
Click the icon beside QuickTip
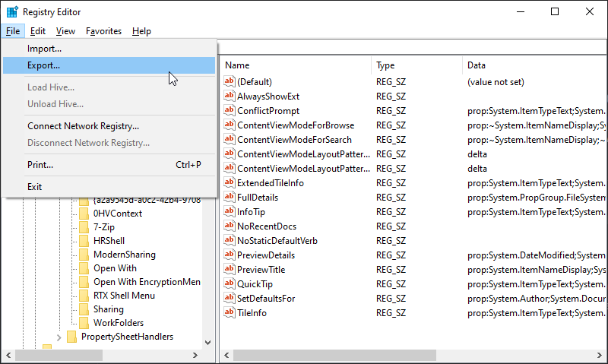click(x=230, y=283)
